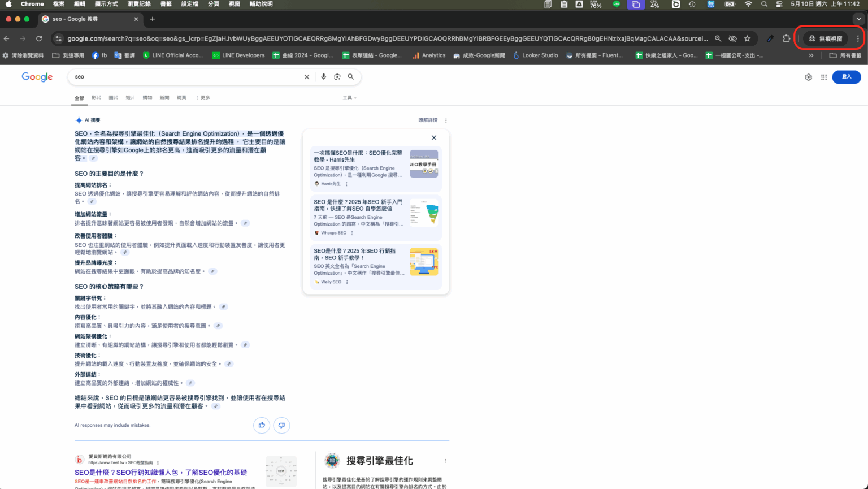Click citation link icon after 關鍵字研究 line
This screenshot has width=868, height=489.
click(x=224, y=307)
